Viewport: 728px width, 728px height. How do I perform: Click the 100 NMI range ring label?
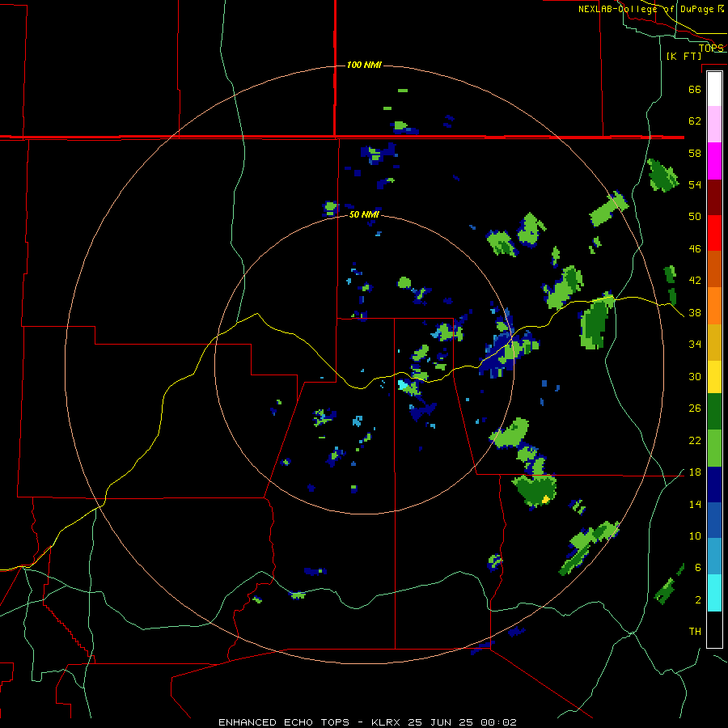(364, 65)
